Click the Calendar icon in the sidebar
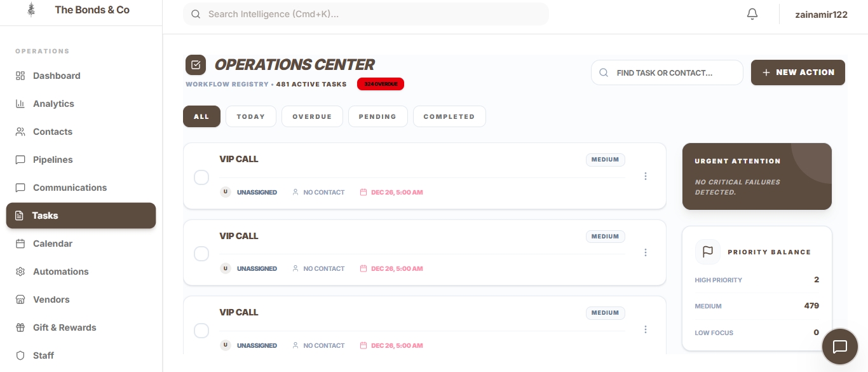Viewport: 868px width, 372px height. click(21, 243)
